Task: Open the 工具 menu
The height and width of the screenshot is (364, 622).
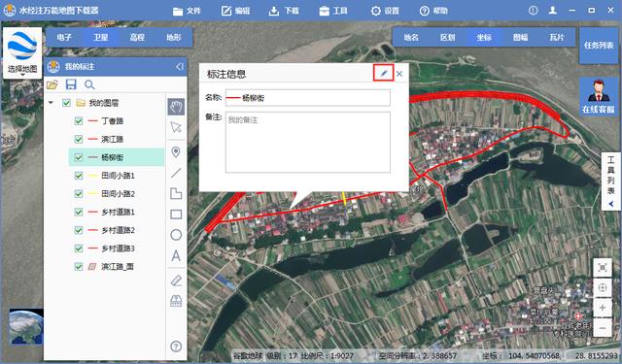Action: pos(333,11)
